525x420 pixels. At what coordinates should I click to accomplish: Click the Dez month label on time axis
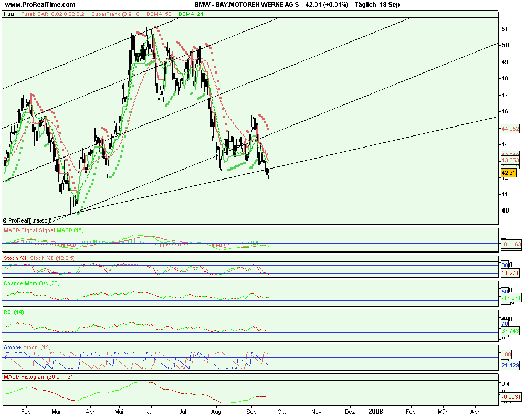[x=350, y=412]
